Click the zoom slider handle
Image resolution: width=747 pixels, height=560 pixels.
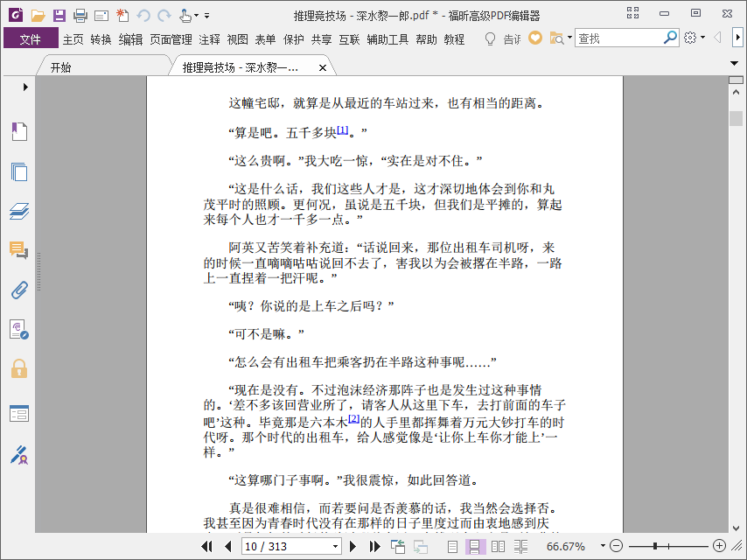pos(655,546)
